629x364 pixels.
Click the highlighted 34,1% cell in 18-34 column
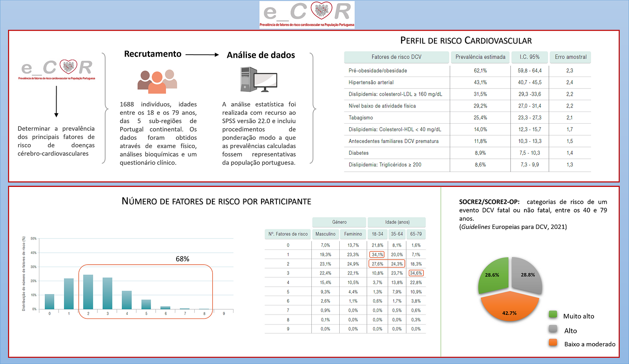coord(377,254)
